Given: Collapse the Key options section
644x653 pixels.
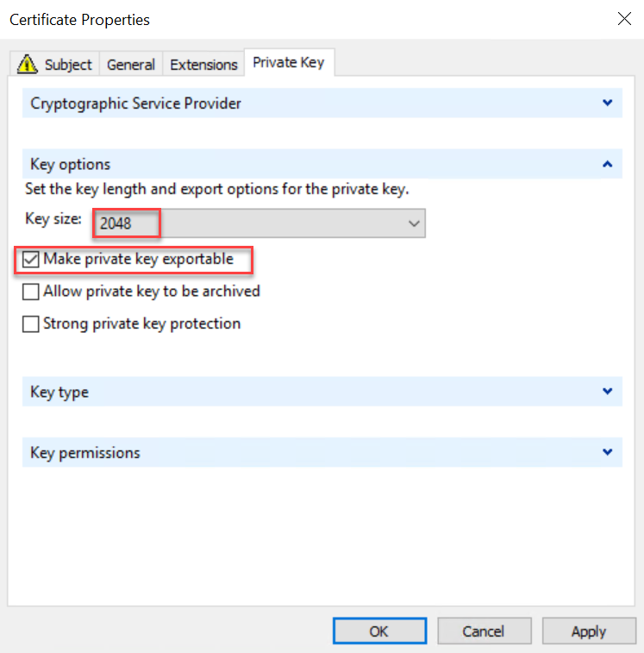Looking at the screenshot, I should (x=608, y=164).
